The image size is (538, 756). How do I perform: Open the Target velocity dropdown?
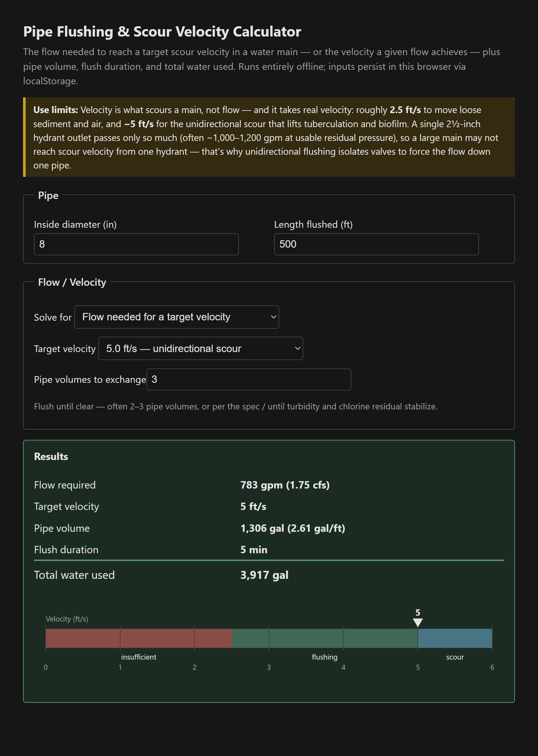tap(200, 348)
